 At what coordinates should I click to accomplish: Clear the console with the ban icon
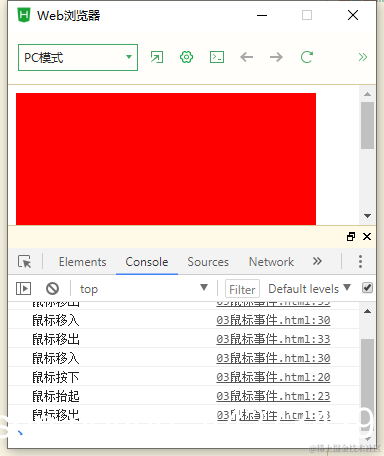52,288
